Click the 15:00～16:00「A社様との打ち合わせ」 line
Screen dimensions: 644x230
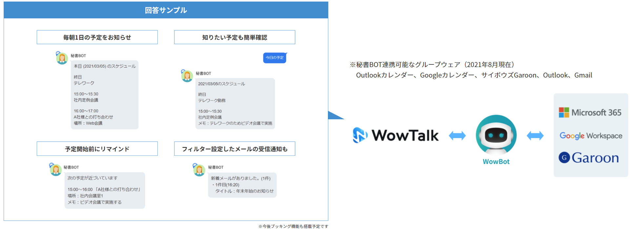[x=104, y=190]
